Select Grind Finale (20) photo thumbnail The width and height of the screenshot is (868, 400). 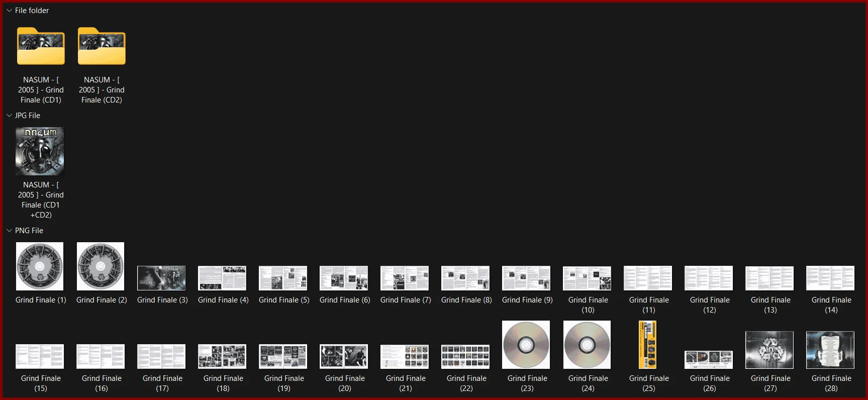[344, 356]
